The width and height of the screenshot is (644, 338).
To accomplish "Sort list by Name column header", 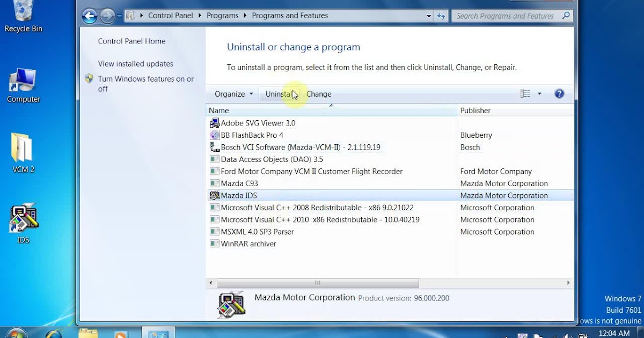I will (x=332, y=111).
